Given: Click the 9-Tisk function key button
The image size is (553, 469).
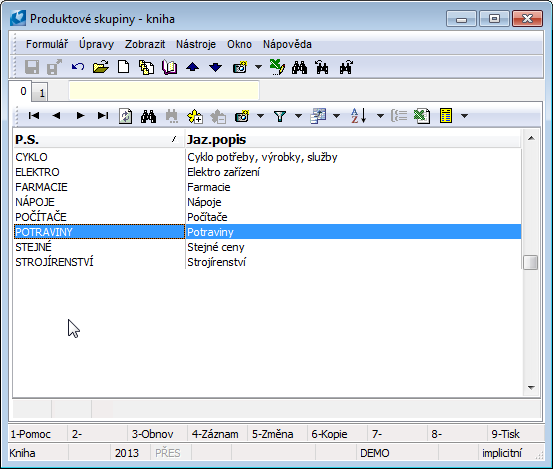Looking at the screenshot, I should pyautogui.click(x=516, y=434).
